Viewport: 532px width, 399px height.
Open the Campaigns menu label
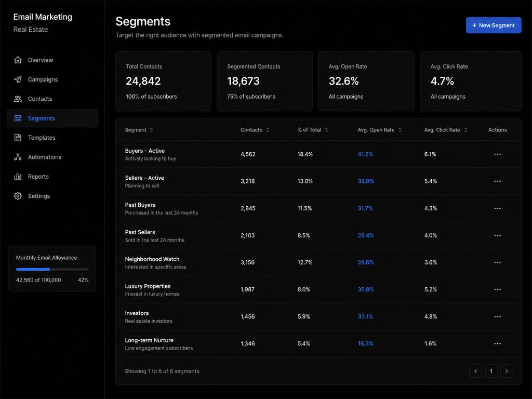[x=43, y=79]
